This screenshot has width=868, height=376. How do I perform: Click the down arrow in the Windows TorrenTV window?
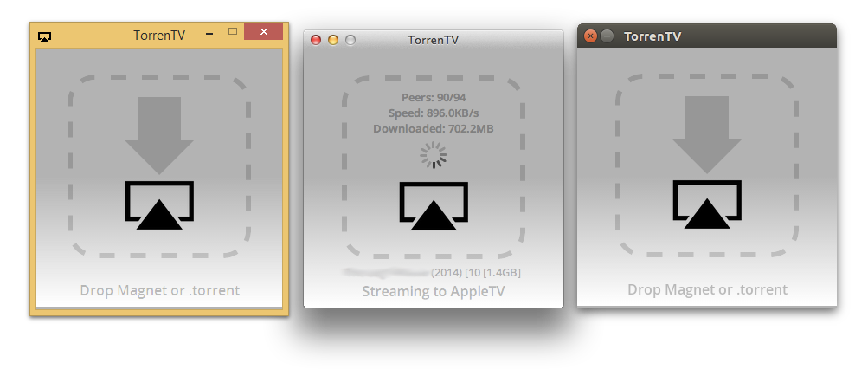(159, 135)
